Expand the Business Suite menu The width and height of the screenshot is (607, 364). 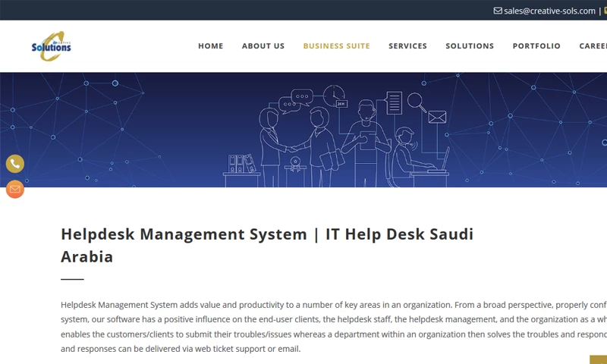tap(336, 46)
